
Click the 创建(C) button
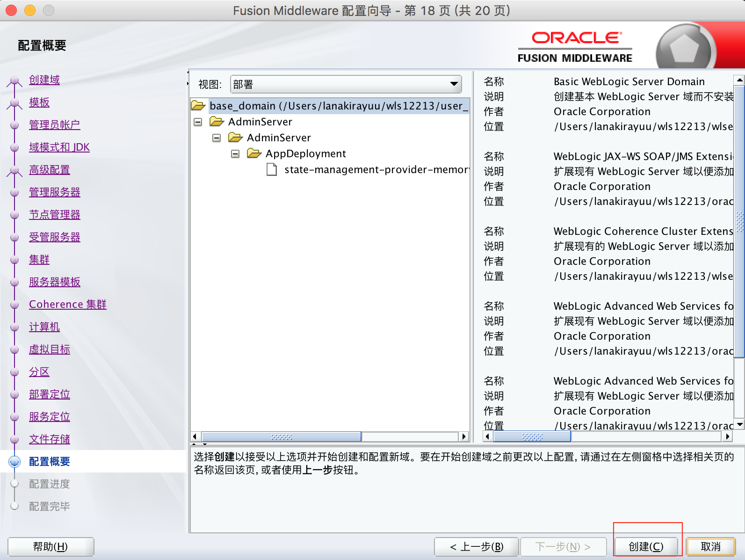[646, 546]
